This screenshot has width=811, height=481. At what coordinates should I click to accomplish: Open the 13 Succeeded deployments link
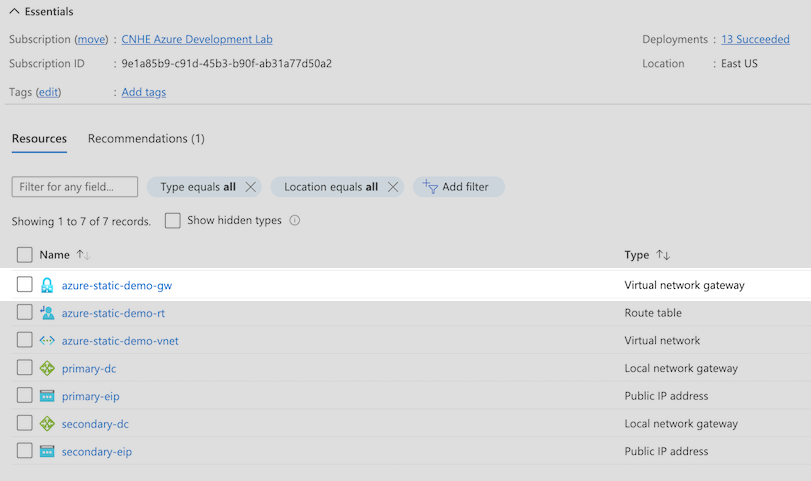tap(755, 39)
